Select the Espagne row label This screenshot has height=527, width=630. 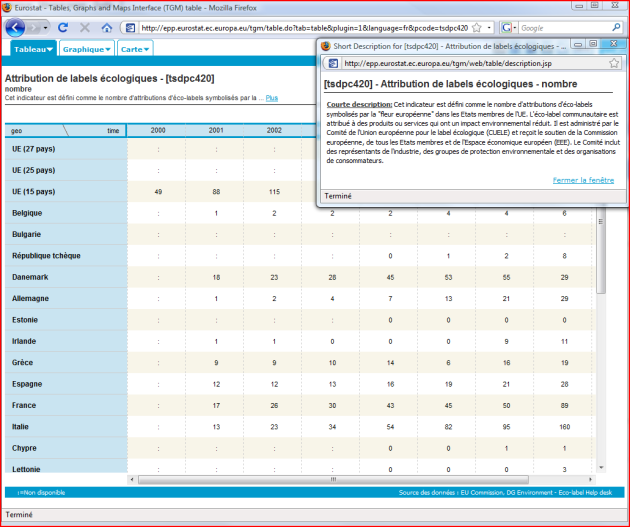point(27,384)
